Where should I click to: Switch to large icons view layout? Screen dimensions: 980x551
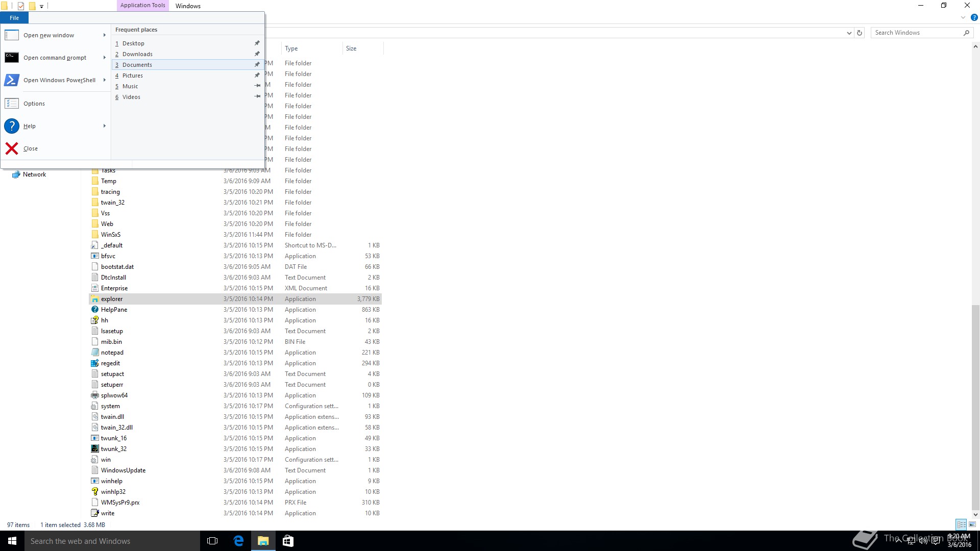pos(972,524)
